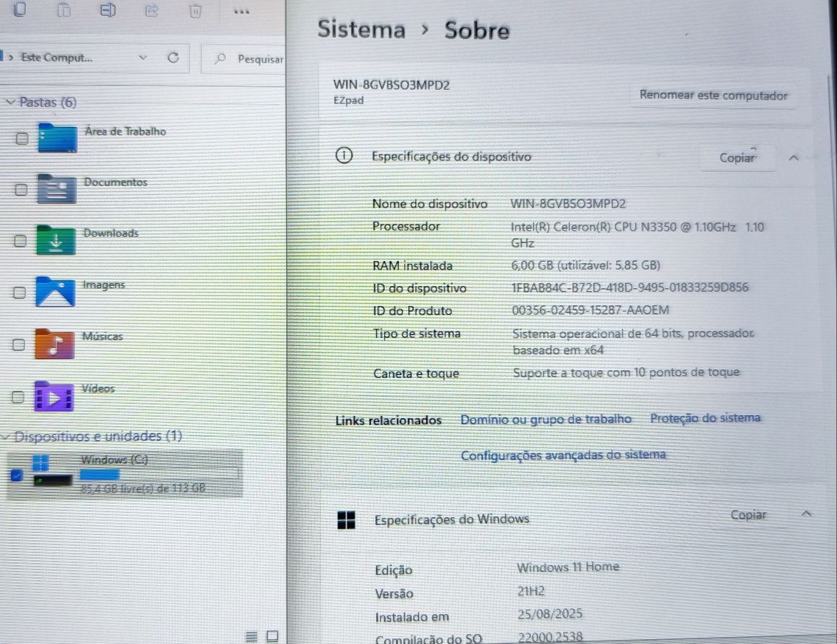837x644 pixels.
Task: Open Configurações avançadas do sistema link
Action: [563, 455]
